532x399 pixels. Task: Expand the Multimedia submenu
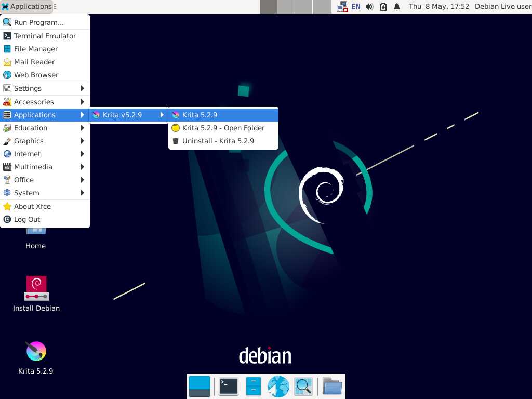[x=45, y=167]
